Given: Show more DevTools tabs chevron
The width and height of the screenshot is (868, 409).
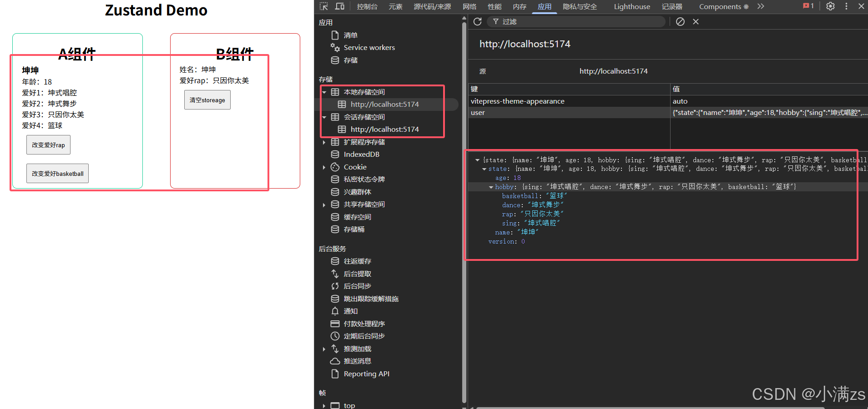Looking at the screenshot, I should pos(761,6).
